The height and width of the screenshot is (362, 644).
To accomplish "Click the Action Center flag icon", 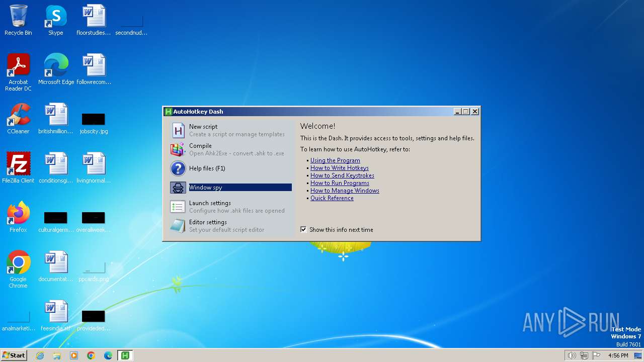I will (x=596, y=355).
